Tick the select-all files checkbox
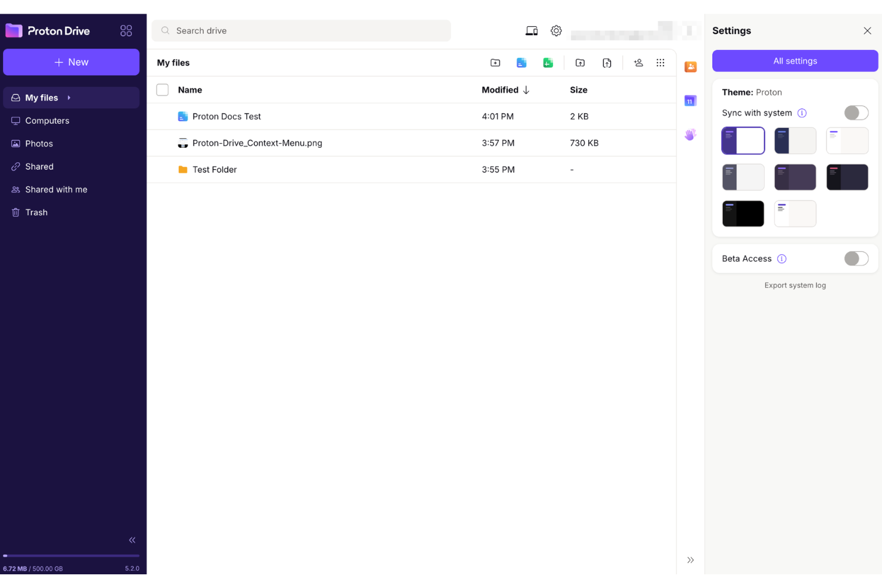The image size is (882, 588). (162, 90)
